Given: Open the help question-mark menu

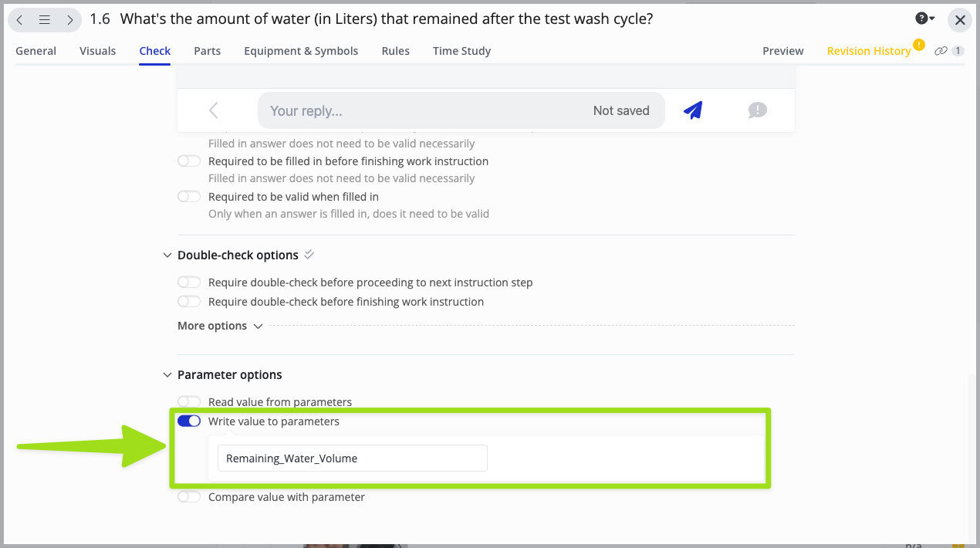Looking at the screenshot, I should point(921,17).
